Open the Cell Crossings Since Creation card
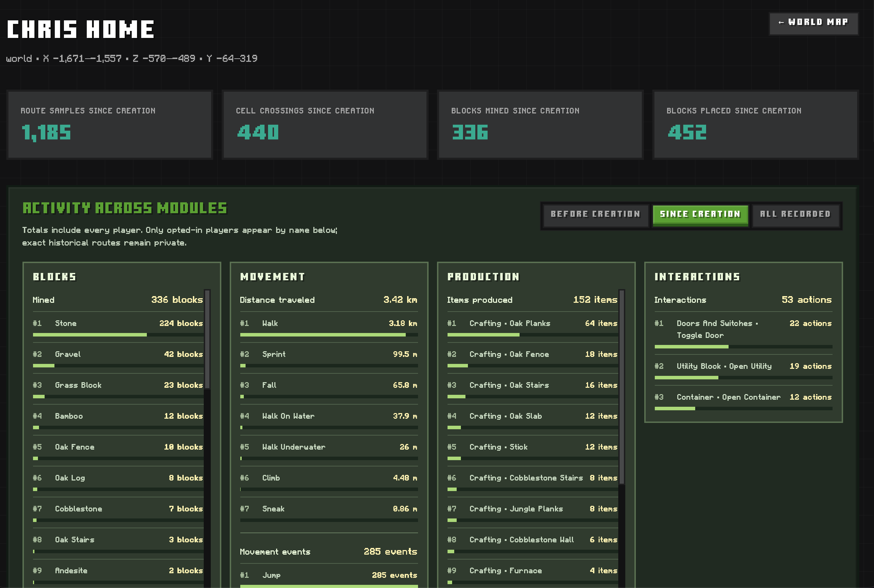 [x=325, y=125]
